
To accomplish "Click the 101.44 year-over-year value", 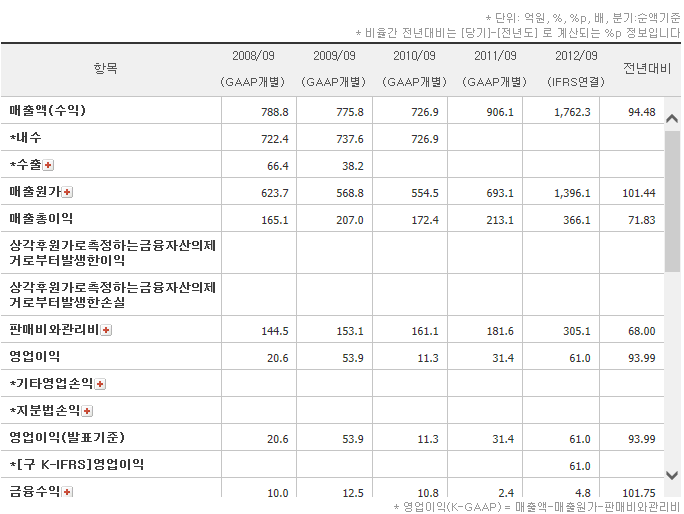I will (639, 193).
